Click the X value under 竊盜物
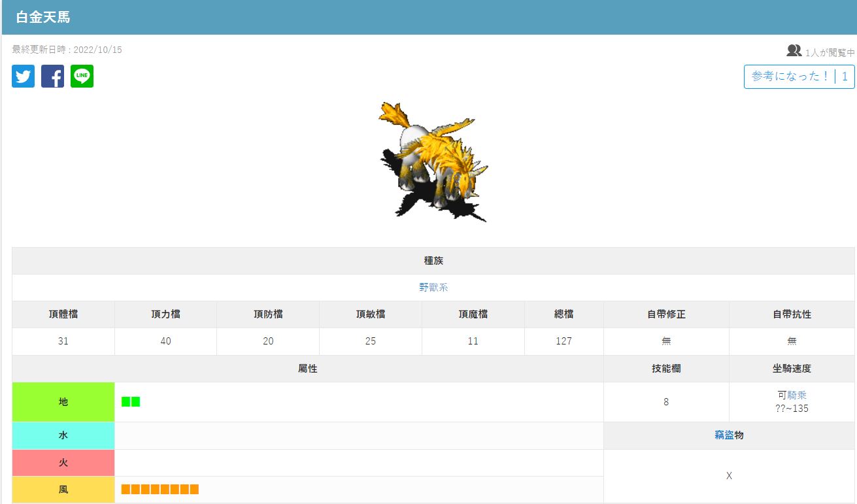This screenshot has height=504, width=857. 729,476
